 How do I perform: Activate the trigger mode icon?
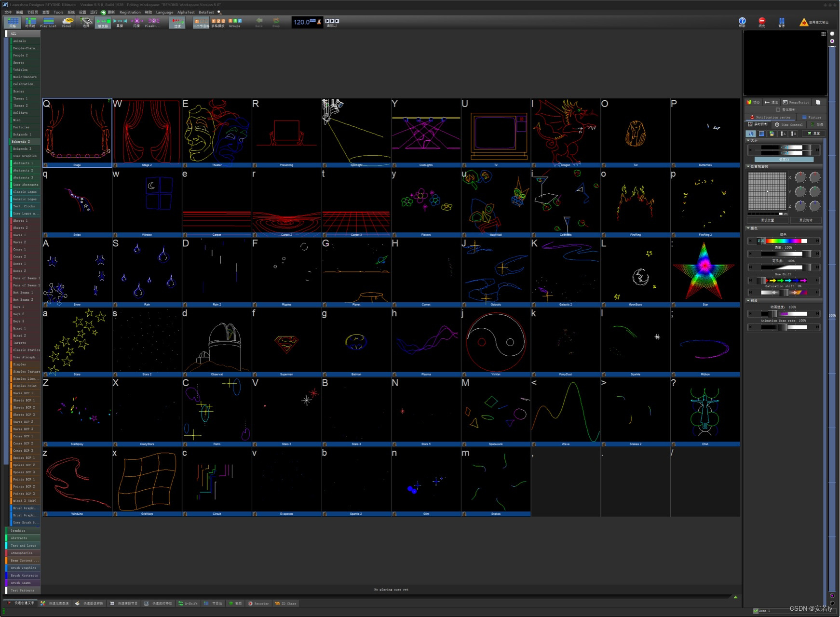[x=103, y=22]
